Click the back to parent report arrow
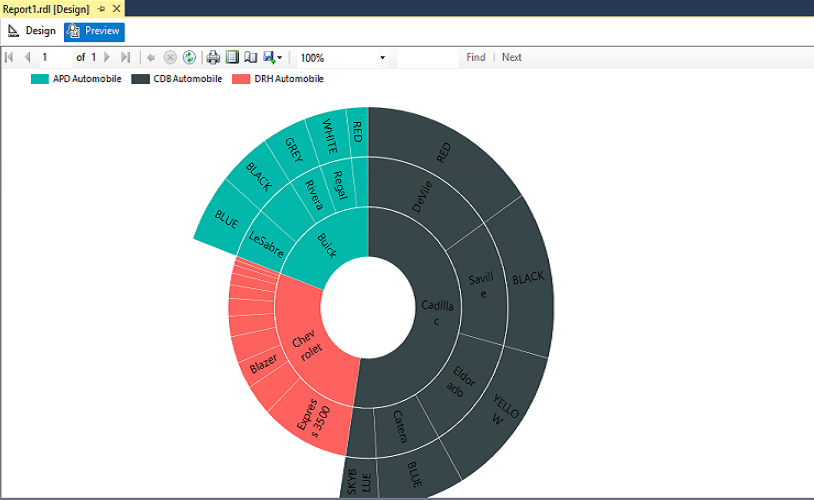This screenshot has width=814, height=500. pyautogui.click(x=151, y=58)
